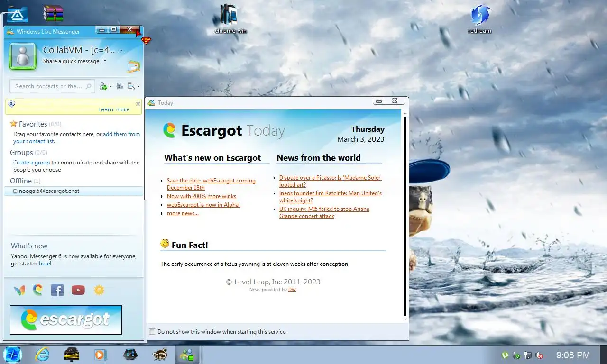Screen dimensions: 607x364
Task: Open the weather sun icon
Action: [99, 290]
